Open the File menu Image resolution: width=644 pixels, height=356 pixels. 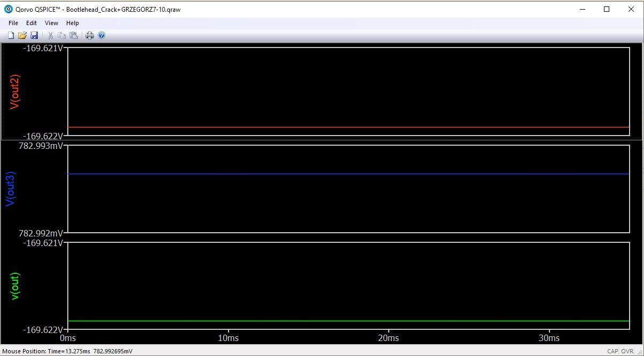(x=13, y=23)
